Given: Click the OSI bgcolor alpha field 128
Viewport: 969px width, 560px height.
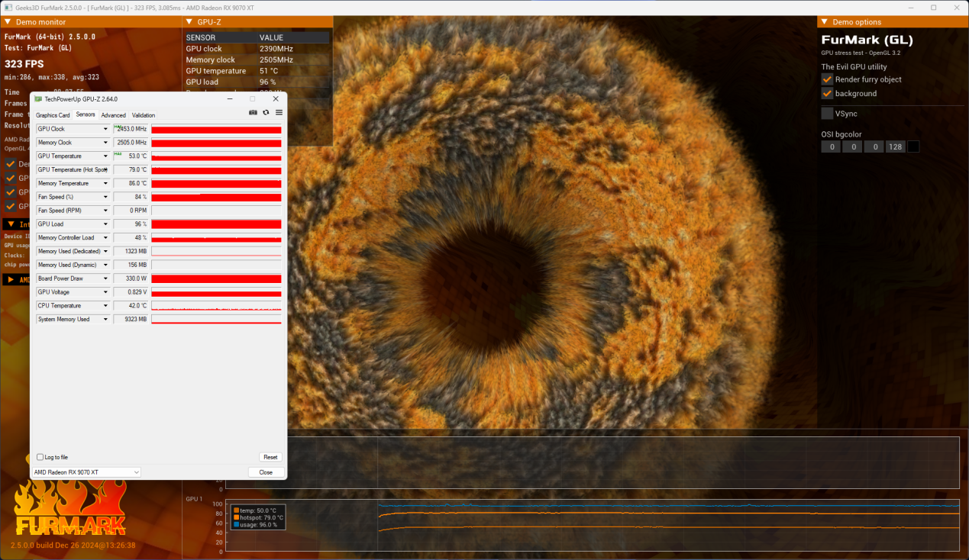Looking at the screenshot, I should (895, 146).
